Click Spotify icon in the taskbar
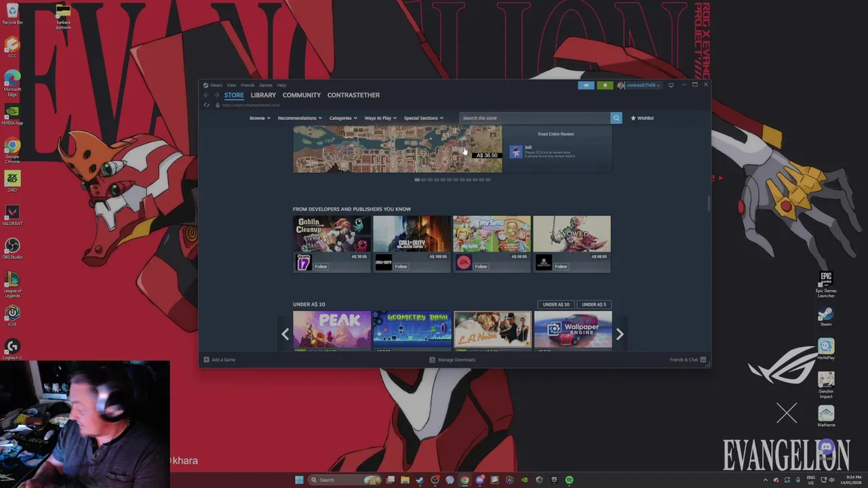The height and width of the screenshot is (488, 868). tap(569, 480)
